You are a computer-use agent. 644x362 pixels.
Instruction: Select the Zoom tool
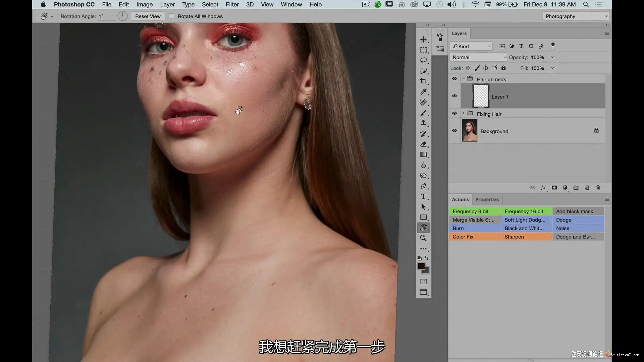pos(423,238)
